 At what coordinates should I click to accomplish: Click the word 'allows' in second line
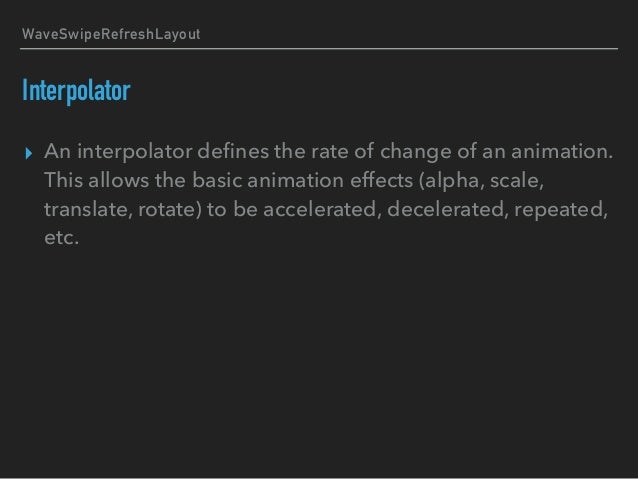(x=119, y=180)
